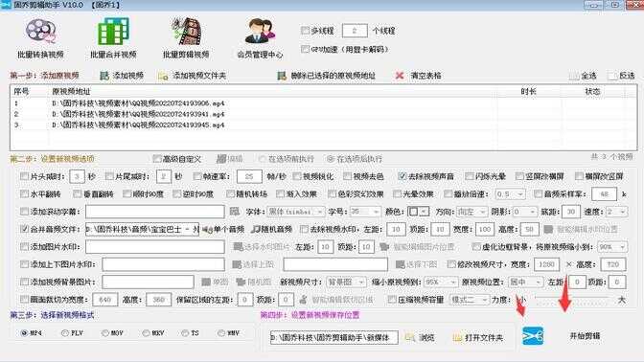Enable 压缩视频容量 checkbox
This screenshot has height=362, width=644.
click(x=392, y=300)
